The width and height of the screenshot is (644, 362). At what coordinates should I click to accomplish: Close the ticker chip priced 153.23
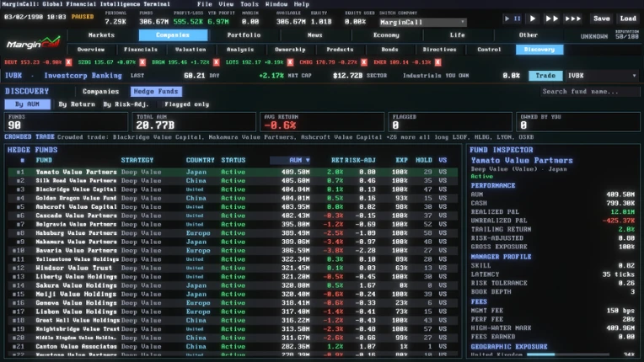(68, 62)
